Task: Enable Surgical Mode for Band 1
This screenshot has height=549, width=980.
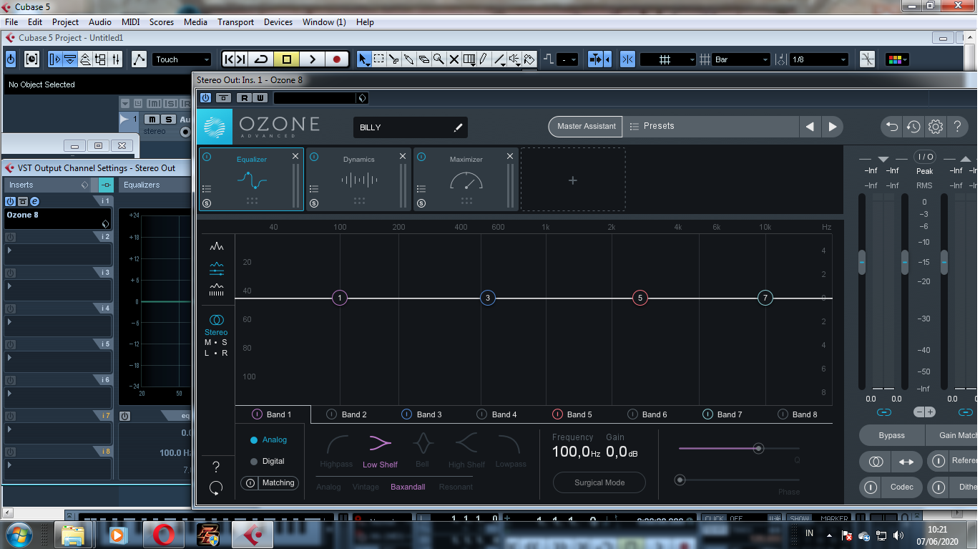Action: tap(599, 482)
